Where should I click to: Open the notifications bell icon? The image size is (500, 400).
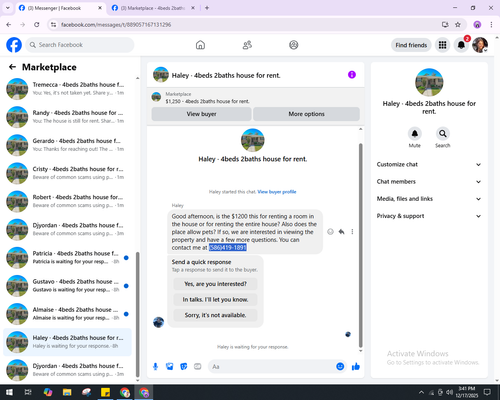pos(461,45)
